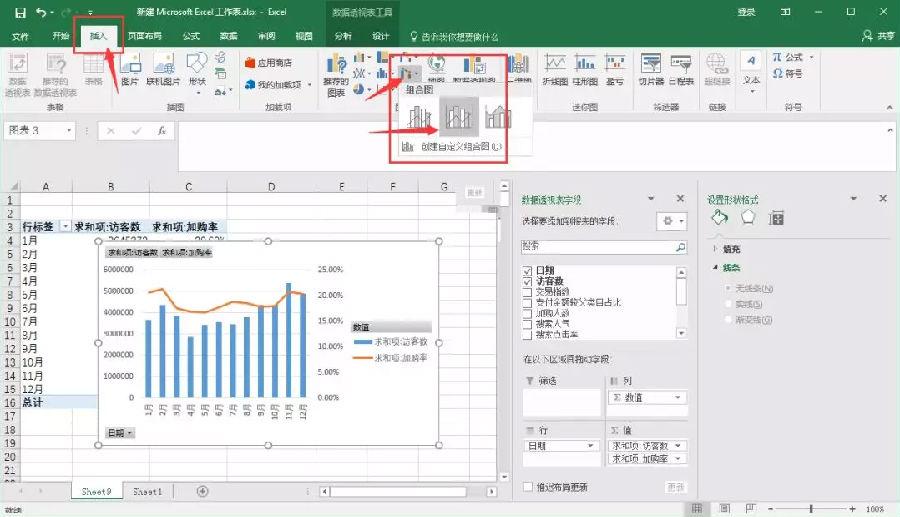The image size is (900, 517).
Task: Click the PivotTable icon in ribbon
Action: point(17,73)
